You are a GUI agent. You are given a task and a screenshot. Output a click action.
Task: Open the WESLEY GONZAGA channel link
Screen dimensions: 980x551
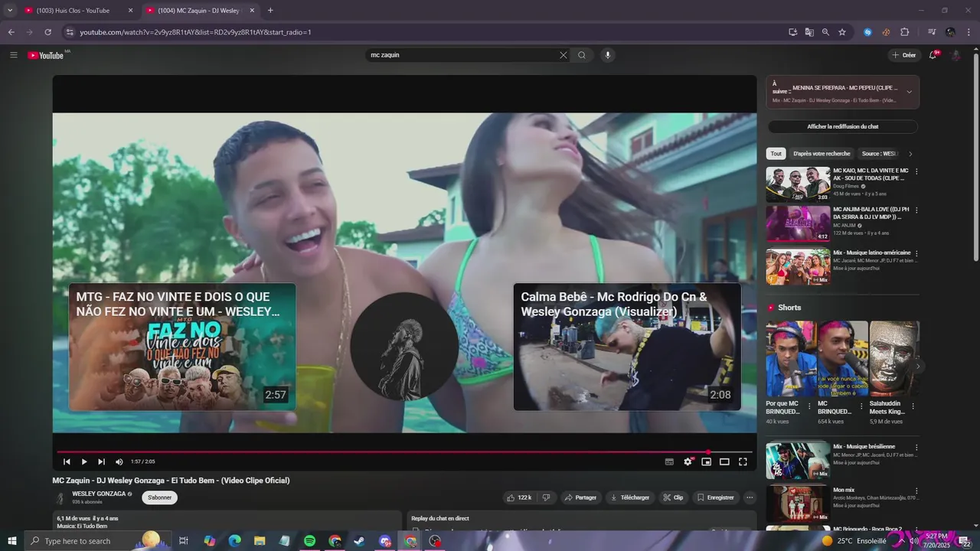point(99,494)
